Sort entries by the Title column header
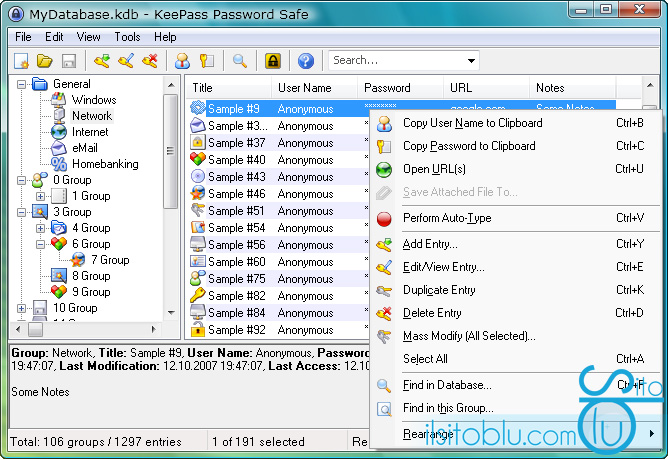Image resolution: width=668 pixels, height=459 pixels. click(x=229, y=88)
